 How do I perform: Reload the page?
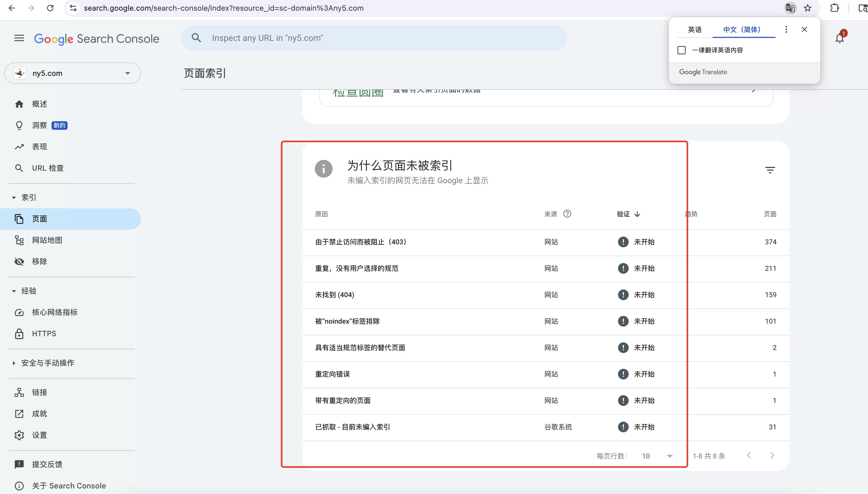tap(50, 8)
